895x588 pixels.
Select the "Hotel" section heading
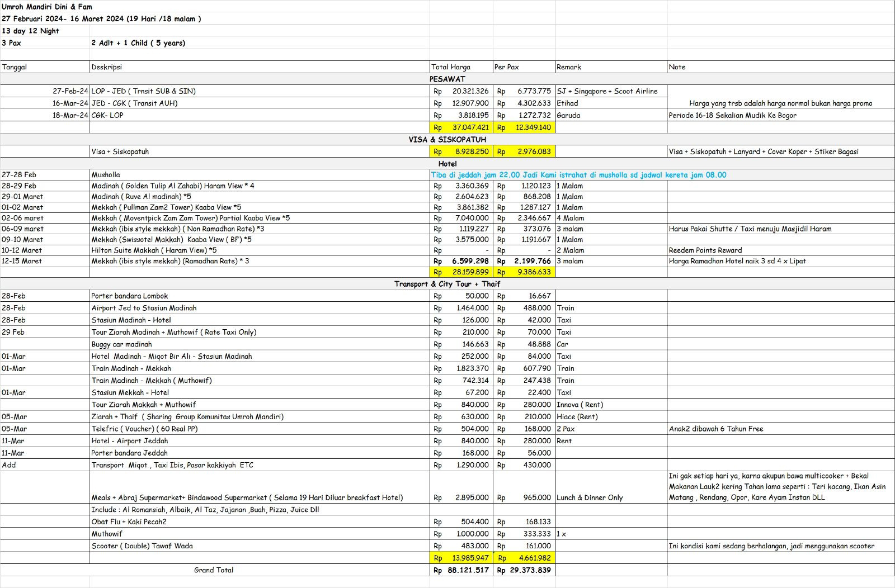447,164
